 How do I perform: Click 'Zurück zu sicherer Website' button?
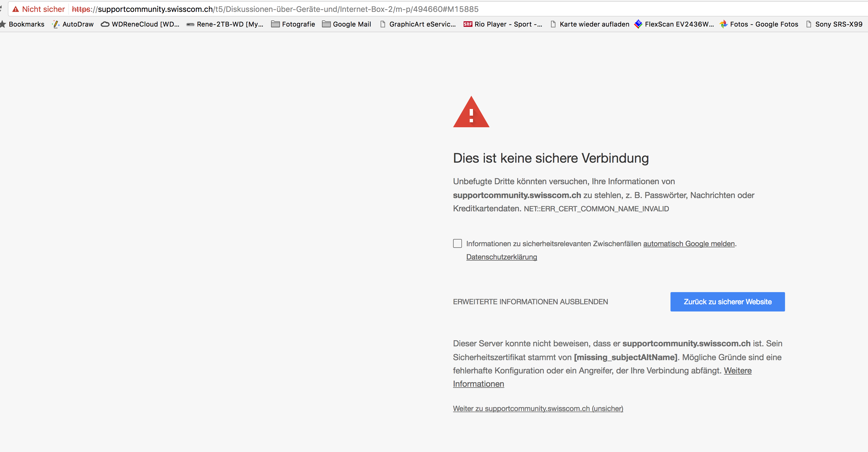pyautogui.click(x=727, y=301)
